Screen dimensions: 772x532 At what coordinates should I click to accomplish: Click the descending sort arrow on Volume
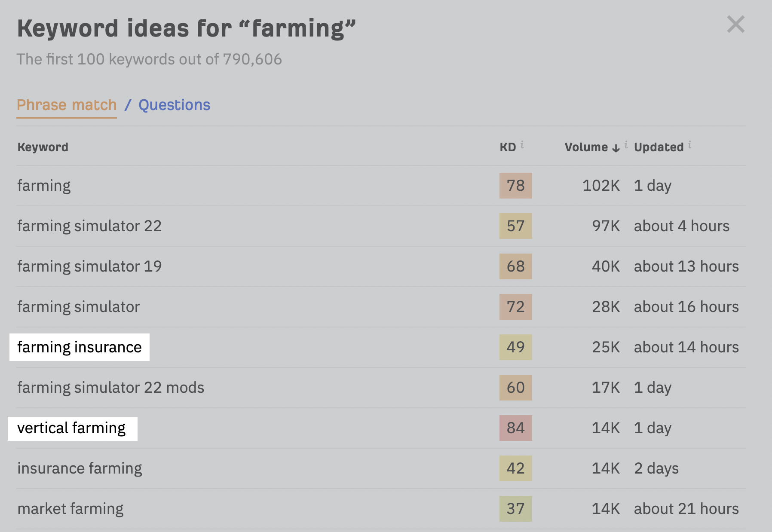616,147
